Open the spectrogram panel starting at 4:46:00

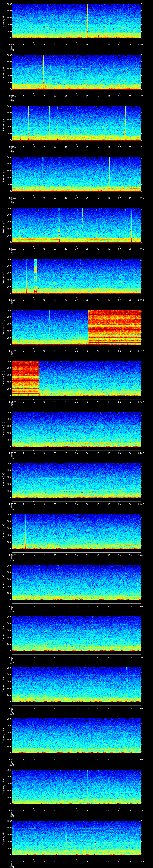(76, 123)
